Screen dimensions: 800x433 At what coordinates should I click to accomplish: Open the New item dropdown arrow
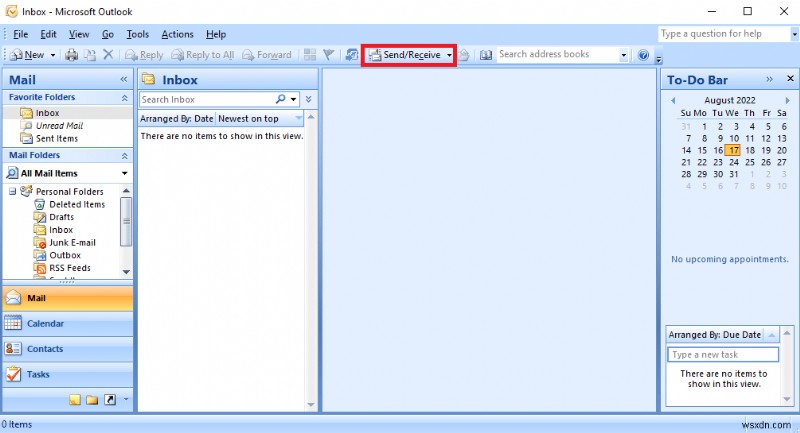(53, 55)
